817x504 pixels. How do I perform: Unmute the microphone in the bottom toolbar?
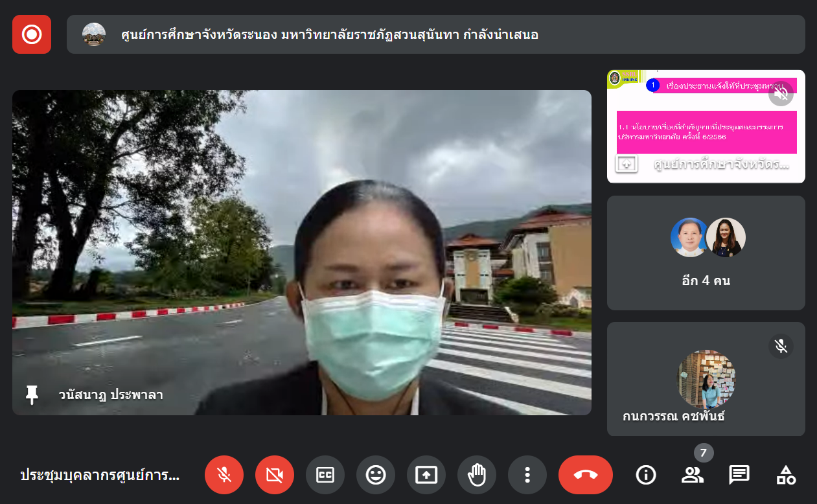[x=224, y=475]
